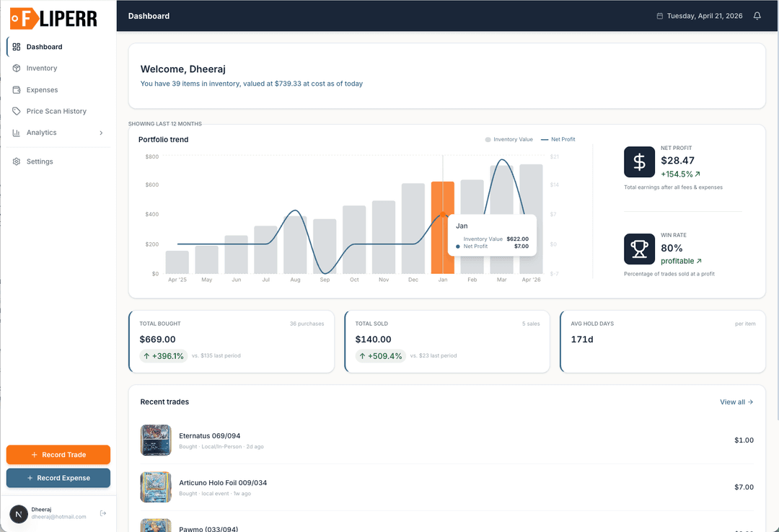This screenshot has height=532, width=779.
Task: Click the Net Profit dollar icon
Action: coord(639,162)
